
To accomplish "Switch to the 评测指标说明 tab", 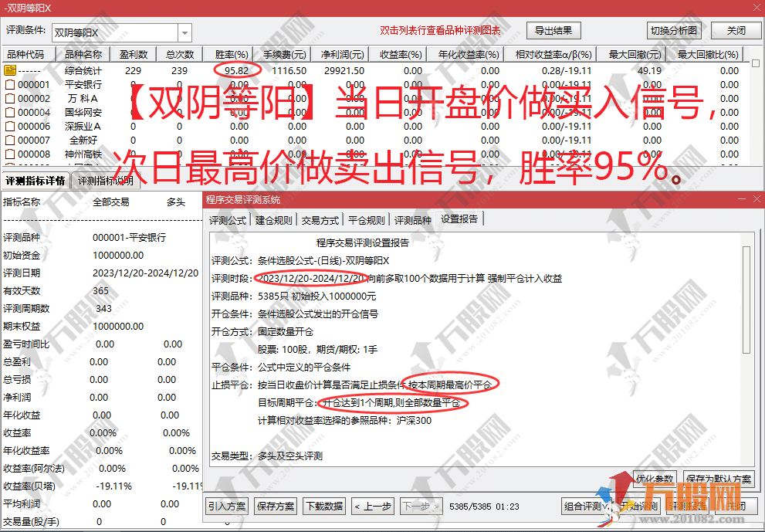I will 106,181.
